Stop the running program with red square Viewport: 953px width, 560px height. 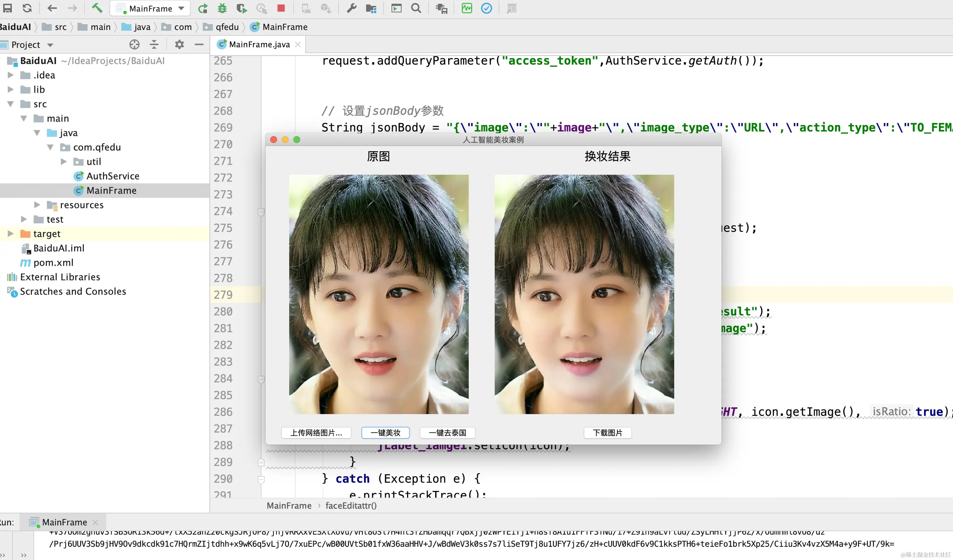click(x=281, y=8)
